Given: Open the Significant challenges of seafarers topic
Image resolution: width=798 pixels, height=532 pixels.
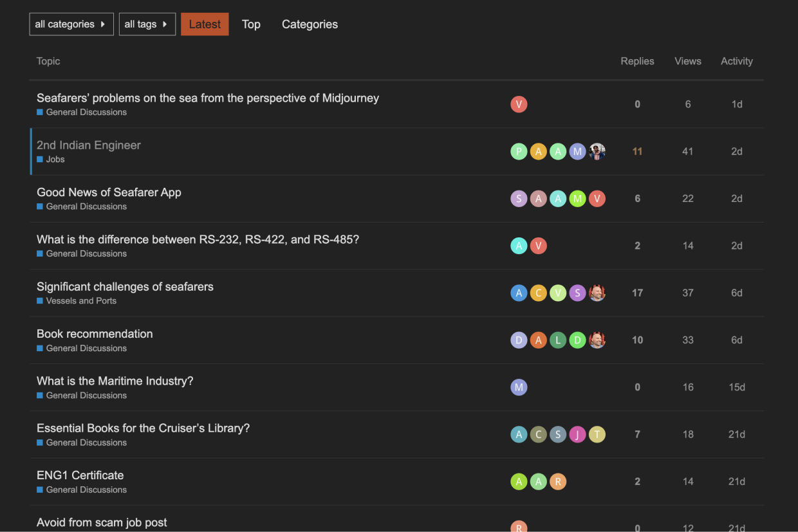Looking at the screenshot, I should pyautogui.click(x=125, y=286).
